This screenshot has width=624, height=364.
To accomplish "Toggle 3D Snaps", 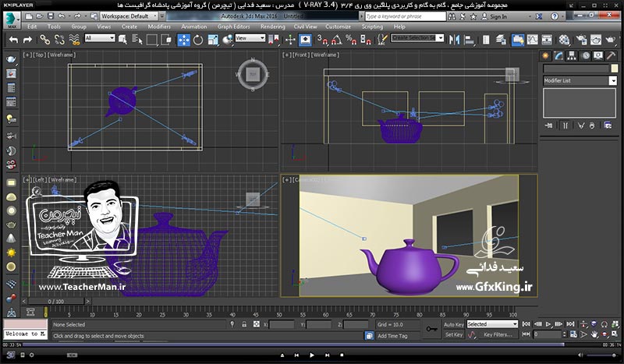I will 322,40.
